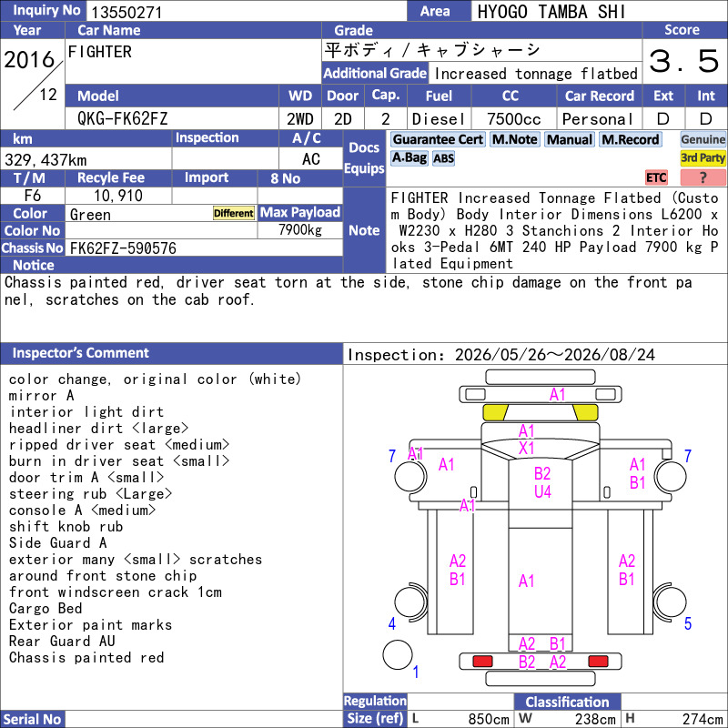The height and width of the screenshot is (728, 728).
Task: Click Increased tonnage flatbed additional grade
Action: point(536,74)
